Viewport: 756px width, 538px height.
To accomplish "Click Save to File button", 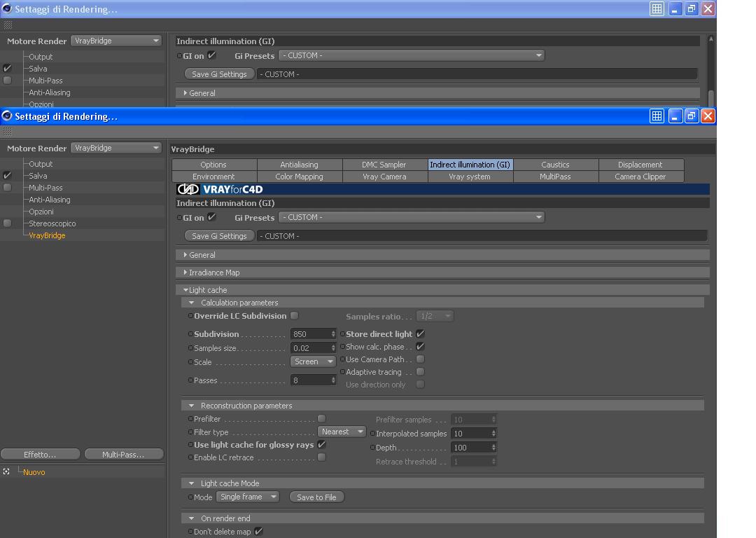I will (x=317, y=497).
